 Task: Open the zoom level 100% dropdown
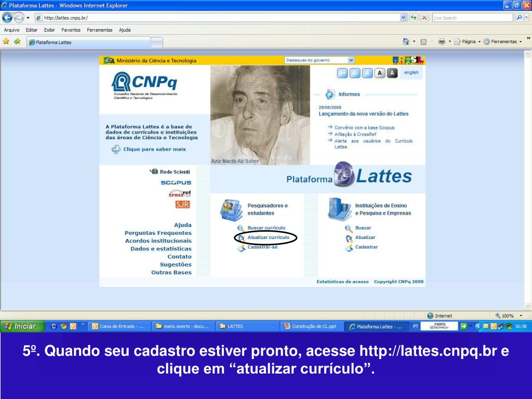pyautogui.click(x=521, y=315)
